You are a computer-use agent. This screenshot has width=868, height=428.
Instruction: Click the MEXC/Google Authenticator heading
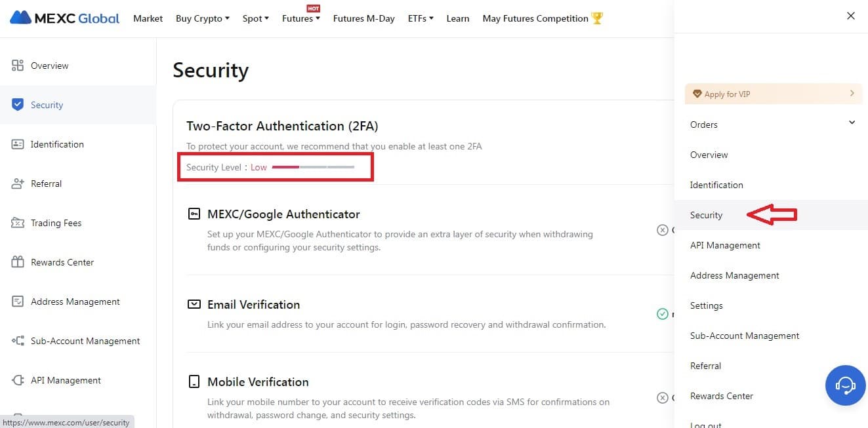pos(283,214)
